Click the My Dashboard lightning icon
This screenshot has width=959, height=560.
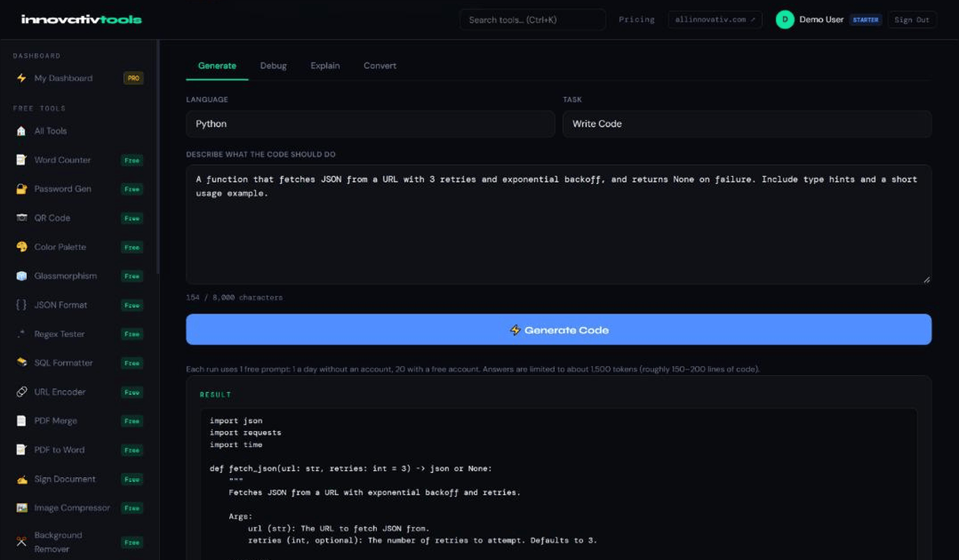[x=21, y=78]
